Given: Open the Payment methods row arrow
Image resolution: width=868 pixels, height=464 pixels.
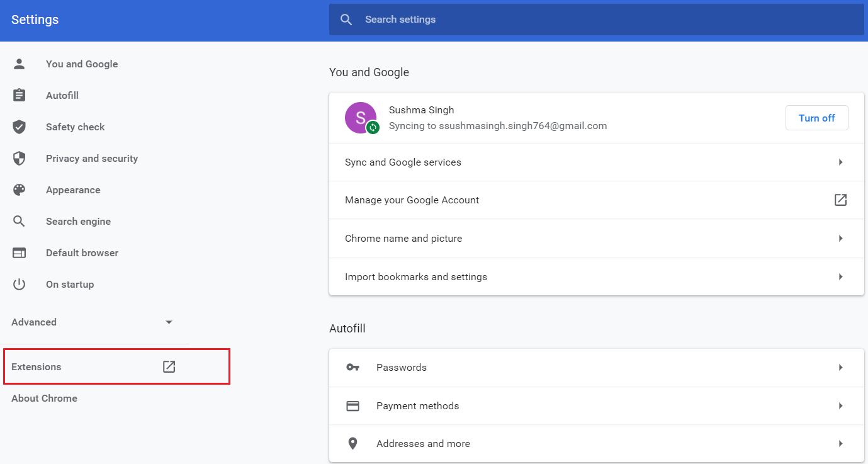Looking at the screenshot, I should pos(841,405).
